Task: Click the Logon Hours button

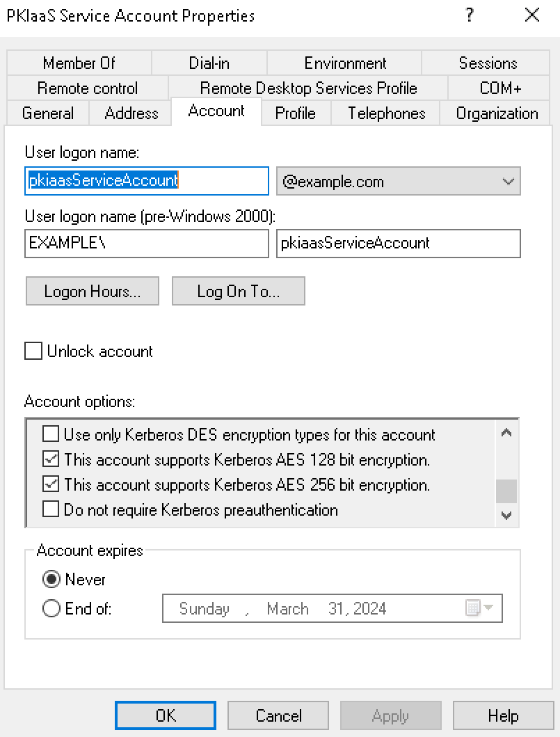Action: click(92, 292)
